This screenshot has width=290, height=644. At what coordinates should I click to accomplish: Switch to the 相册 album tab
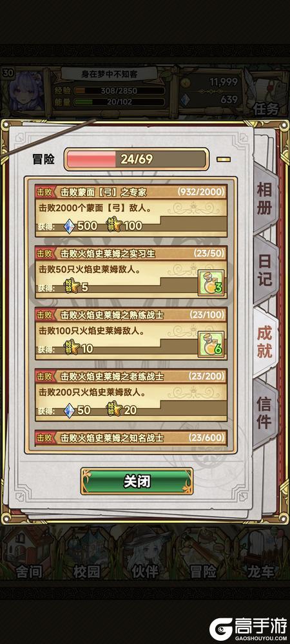tap(264, 200)
